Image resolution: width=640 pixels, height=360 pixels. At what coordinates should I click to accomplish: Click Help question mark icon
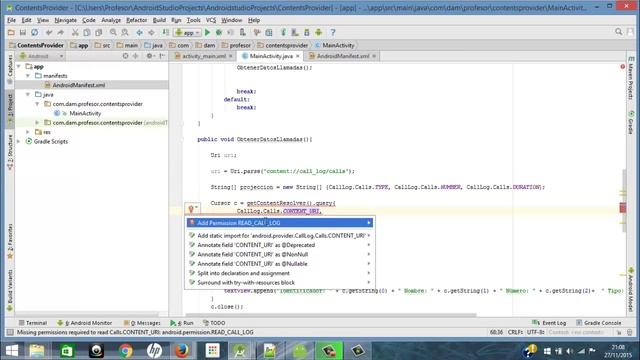coord(333,32)
